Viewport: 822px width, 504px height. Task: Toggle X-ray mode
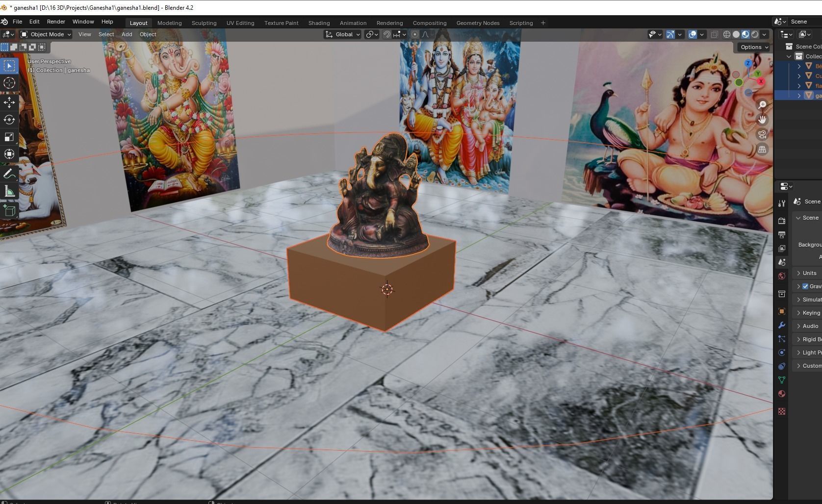[x=715, y=34]
